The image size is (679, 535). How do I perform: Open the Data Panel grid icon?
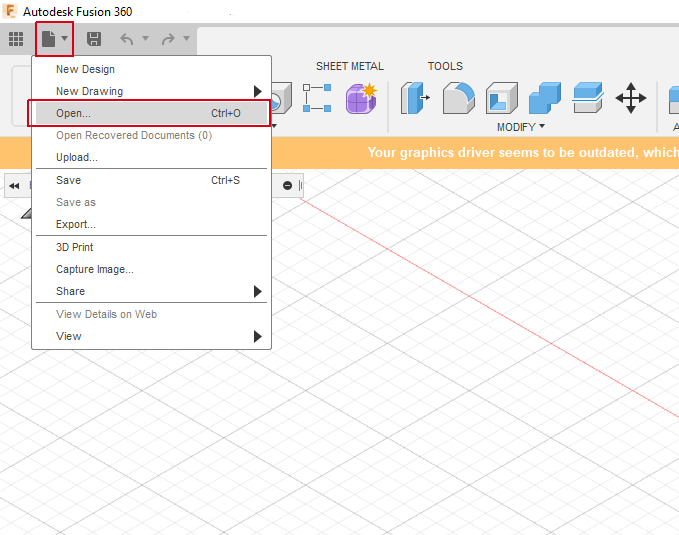pyautogui.click(x=16, y=39)
